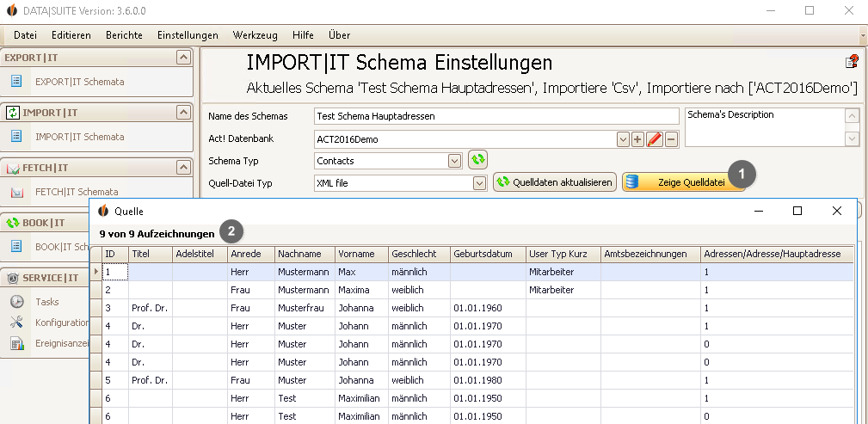Sort by the Vorname column header
Viewport: 868px width, 424px height.
click(x=361, y=254)
